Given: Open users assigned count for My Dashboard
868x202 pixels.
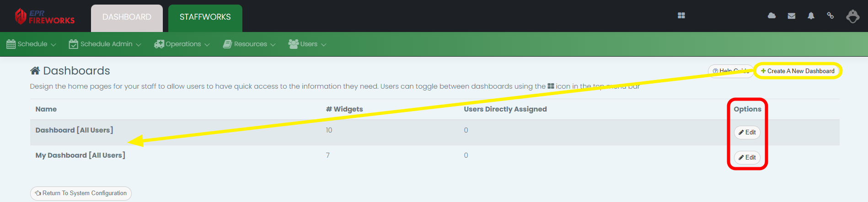Looking at the screenshot, I should 466,155.
